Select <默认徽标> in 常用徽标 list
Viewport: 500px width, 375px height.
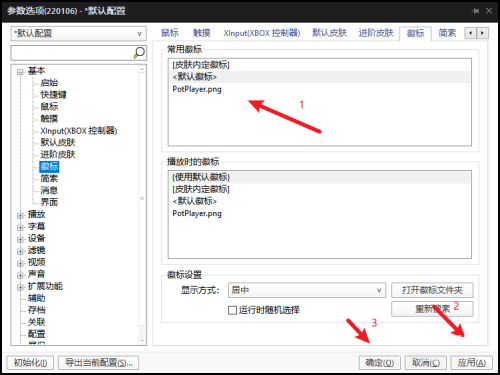click(320, 77)
